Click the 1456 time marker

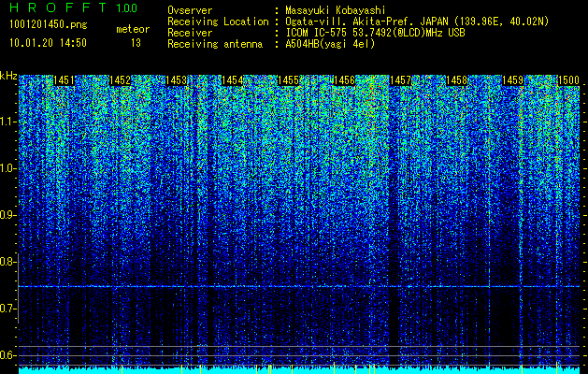344,80
